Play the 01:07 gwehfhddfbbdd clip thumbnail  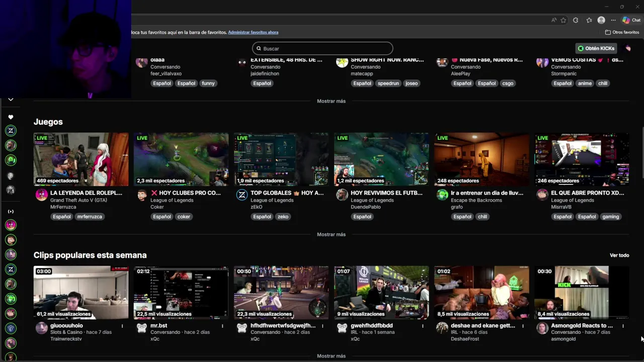(x=381, y=293)
